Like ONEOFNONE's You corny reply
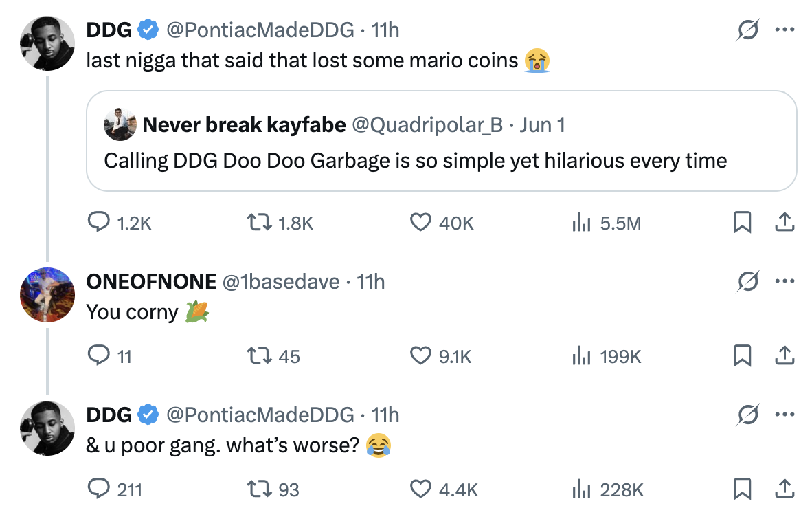 420,355
